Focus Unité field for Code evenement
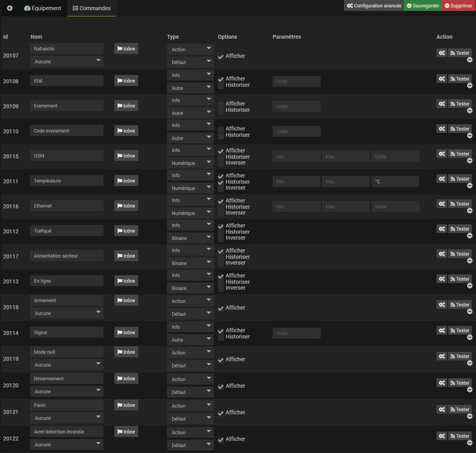Screen dimensions: 476x453 point(296,131)
